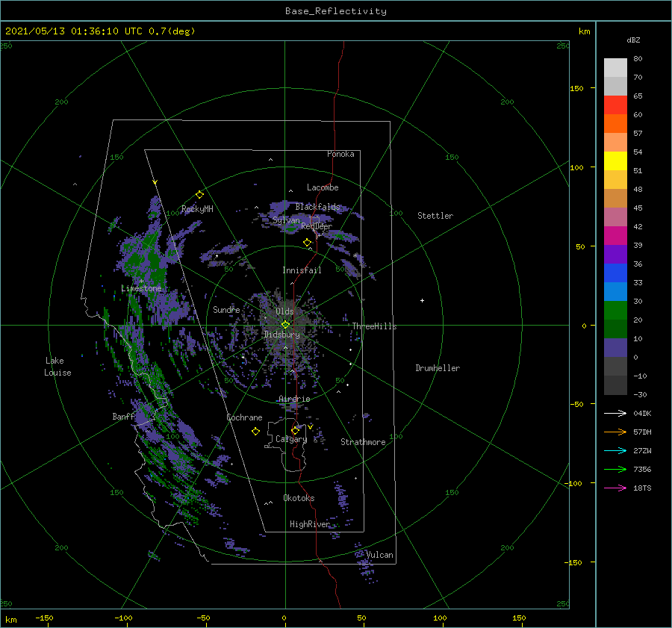Click the RedDeer city label
This screenshot has width=672, height=628.
point(317,226)
